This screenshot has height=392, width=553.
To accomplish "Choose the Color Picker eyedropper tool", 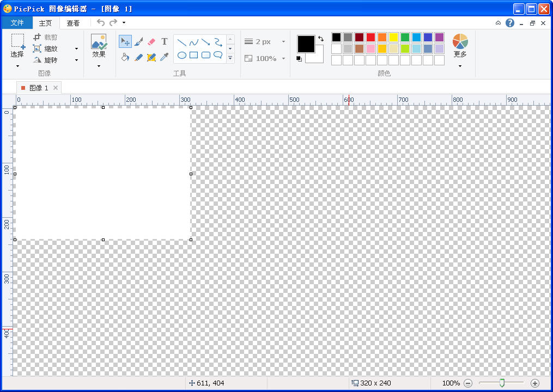I will pos(164,57).
